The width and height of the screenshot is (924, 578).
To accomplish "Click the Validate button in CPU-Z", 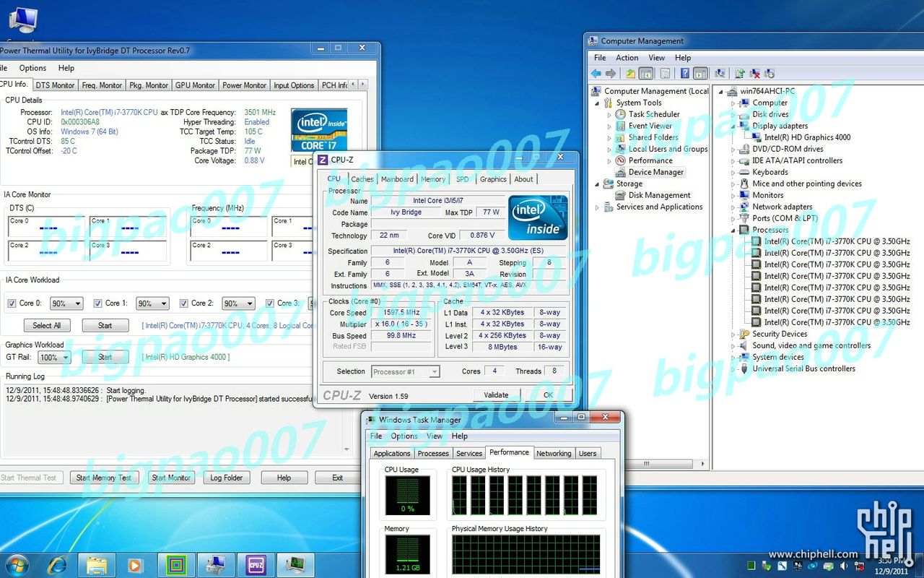I will [497, 394].
